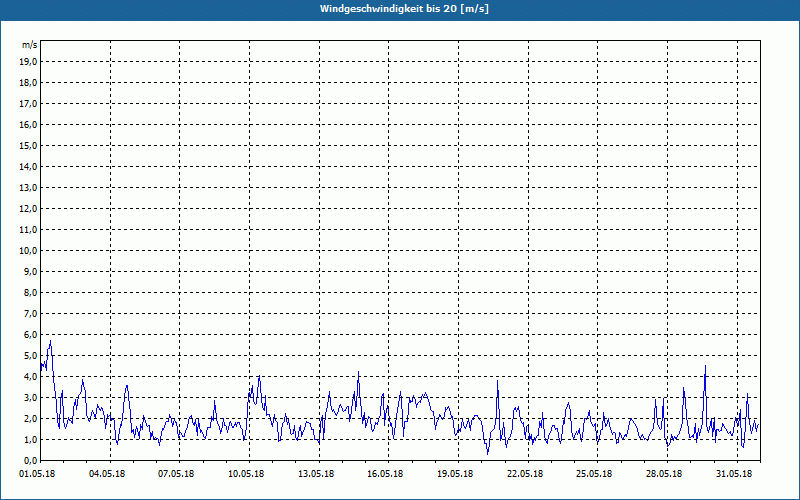The height and width of the screenshot is (500, 800).
Task: Click the "1,0" y-axis label
Action: point(30,440)
